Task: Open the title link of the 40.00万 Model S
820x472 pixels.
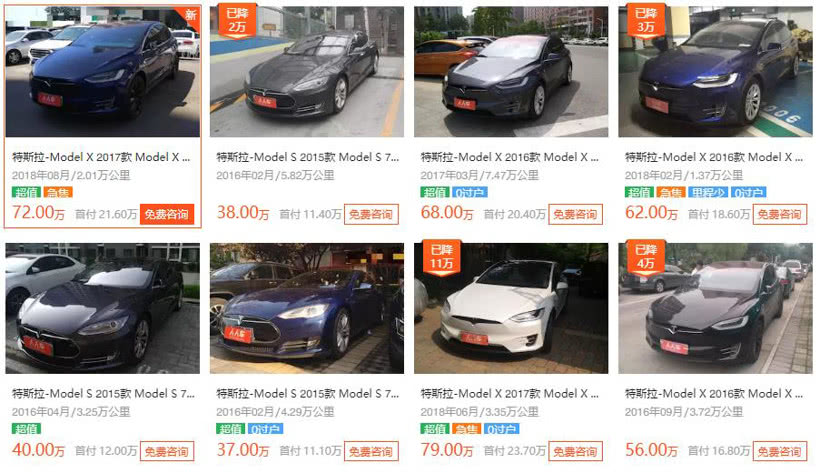Action: [x=103, y=394]
